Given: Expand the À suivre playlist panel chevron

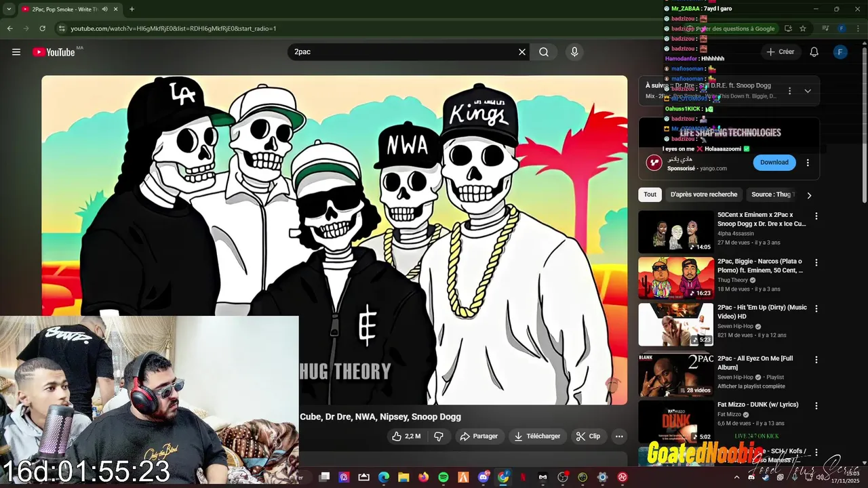Looking at the screenshot, I should (x=808, y=91).
